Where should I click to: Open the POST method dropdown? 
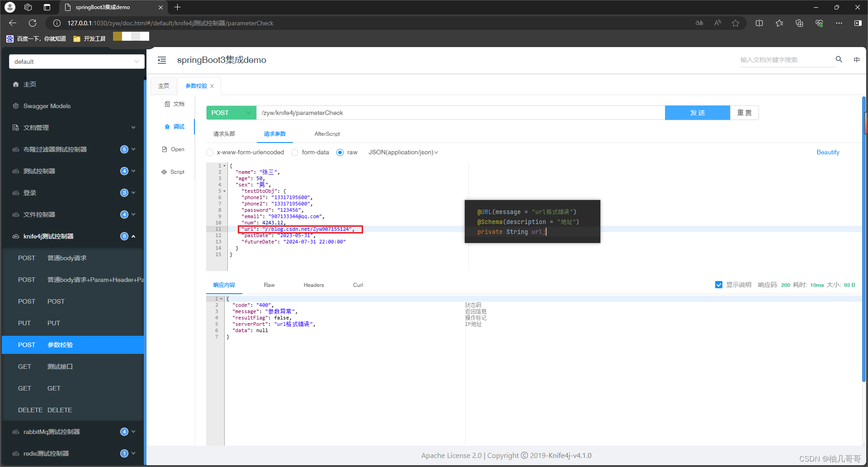click(x=231, y=113)
